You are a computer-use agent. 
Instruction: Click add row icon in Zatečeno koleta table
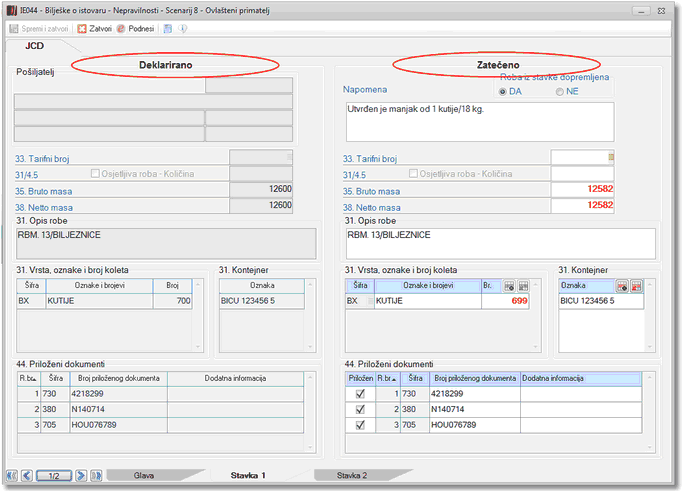[x=509, y=286]
